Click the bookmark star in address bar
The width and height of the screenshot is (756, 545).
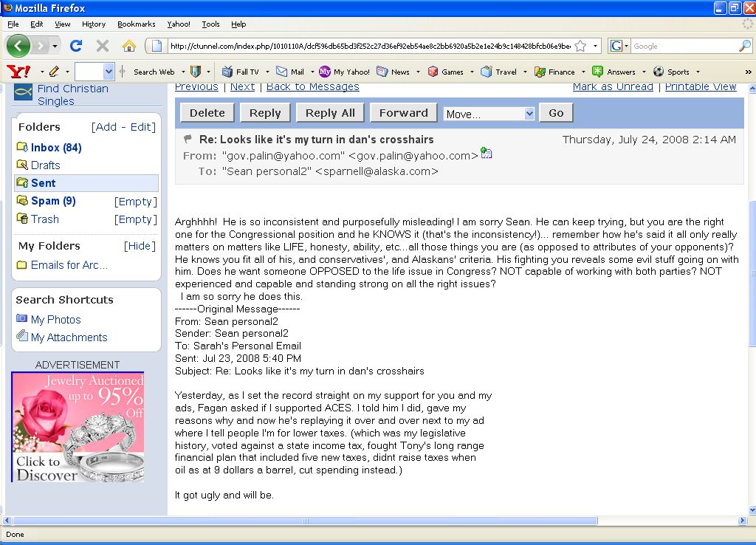click(x=581, y=46)
